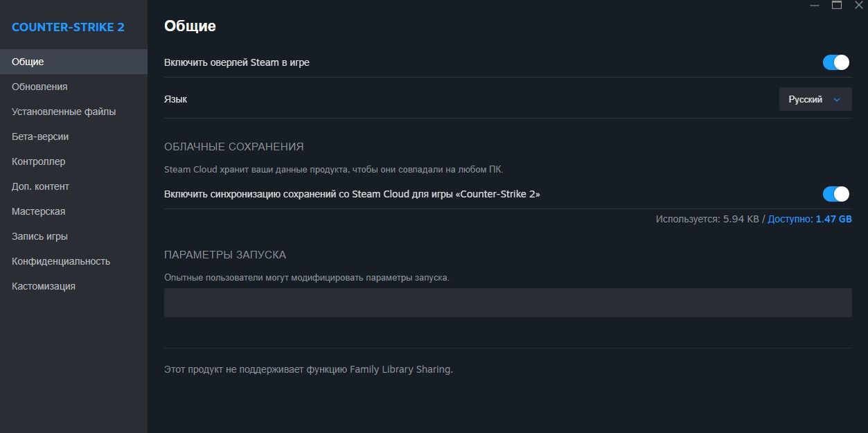The width and height of the screenshot is (868, 433).
Task: Click the Доступно: 1.47 GB link
Action: tap(810, 219)
